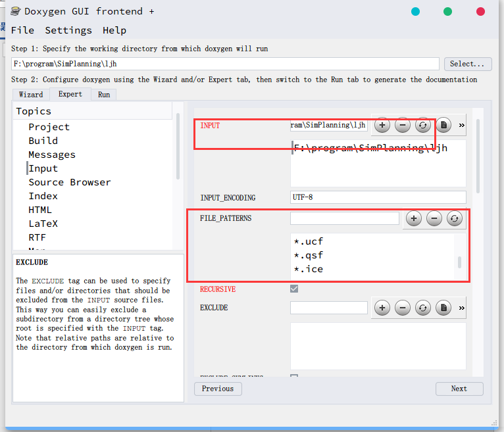Update selected INPUT entry with refresh icon
This screenshot has width=504, height=432.
422,125
